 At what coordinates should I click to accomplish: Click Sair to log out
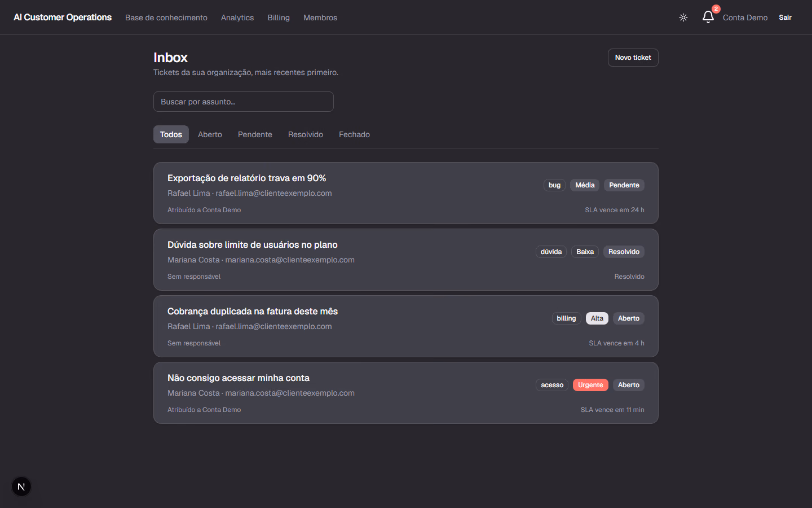pos(785,17)
